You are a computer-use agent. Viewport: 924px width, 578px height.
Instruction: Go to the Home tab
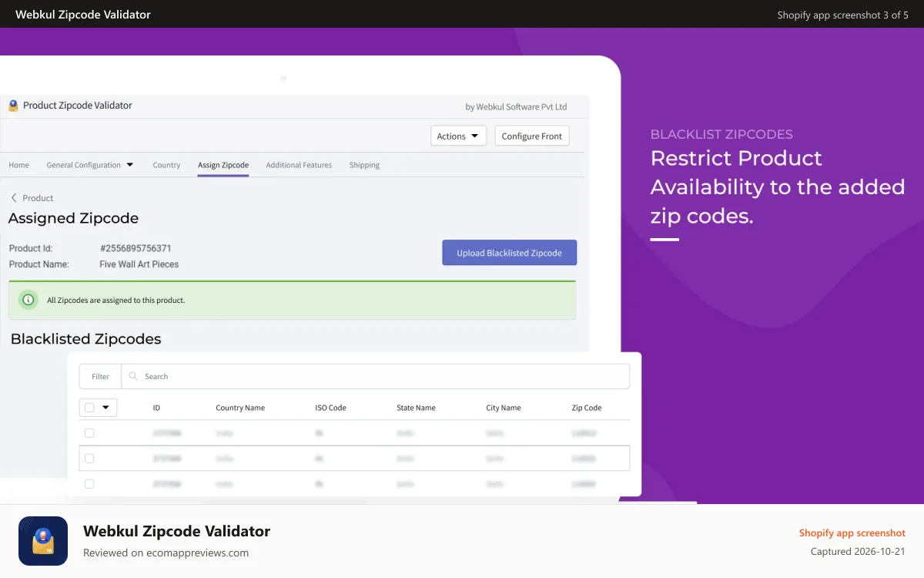[18, 165]
